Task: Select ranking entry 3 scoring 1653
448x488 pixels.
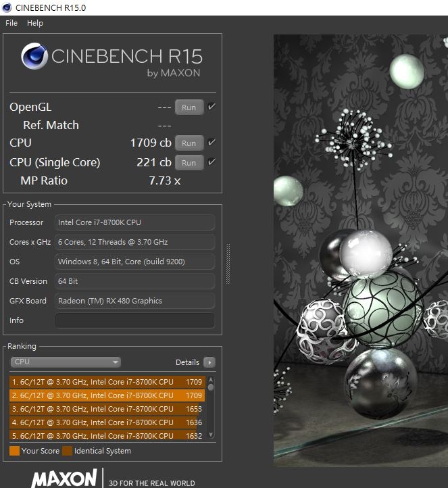Action: (107, 409)
